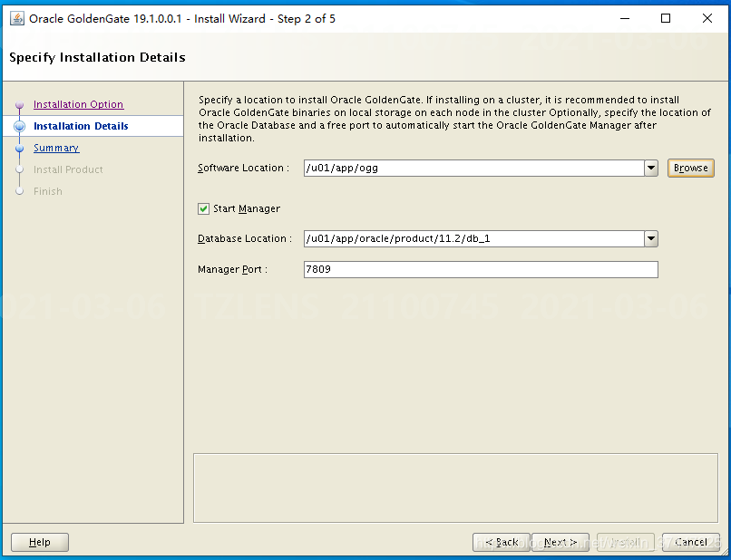Click the Summary step bullet

tap(19, 148)
